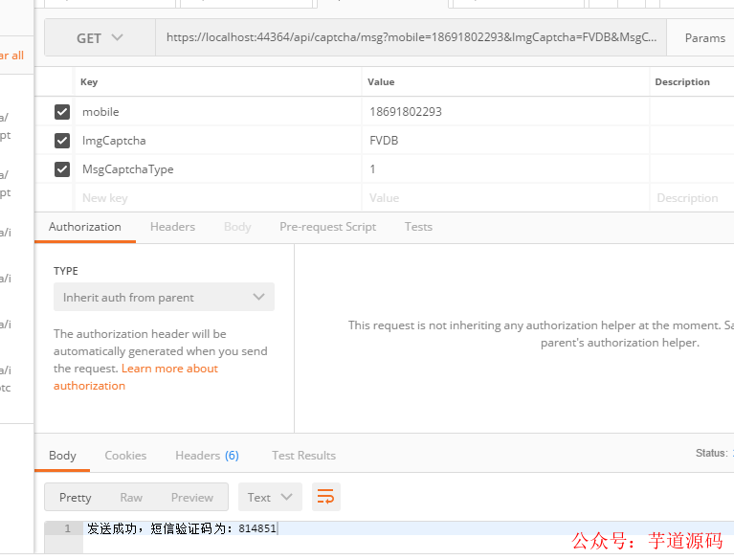Uncheck the ImgCaptcha parameter checkbox
Image resolution: width=734 pixels, height=560 pixels.
tap(62, 141)
